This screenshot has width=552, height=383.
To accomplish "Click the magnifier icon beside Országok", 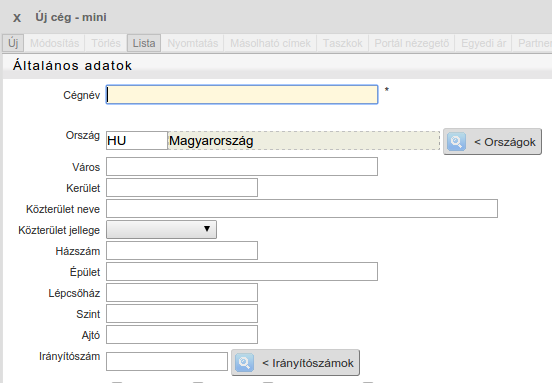I will tap(456, 142).
